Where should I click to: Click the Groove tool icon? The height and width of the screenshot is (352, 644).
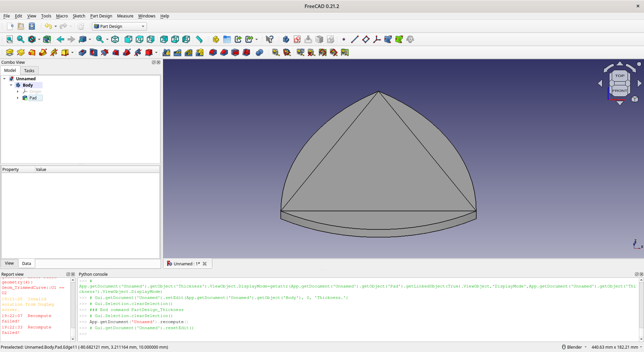105,52
